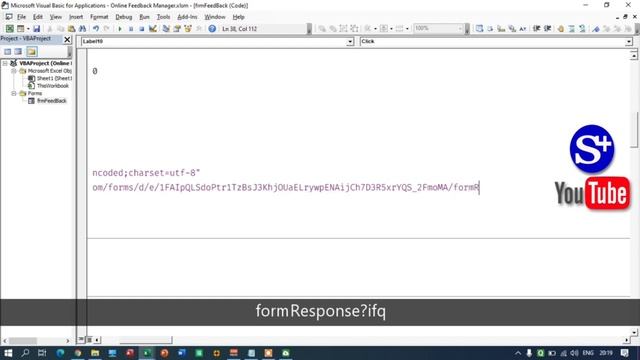640x360 pixels.
Task: Open Project Explorer toolbar icon
Action: coord(166,29)
